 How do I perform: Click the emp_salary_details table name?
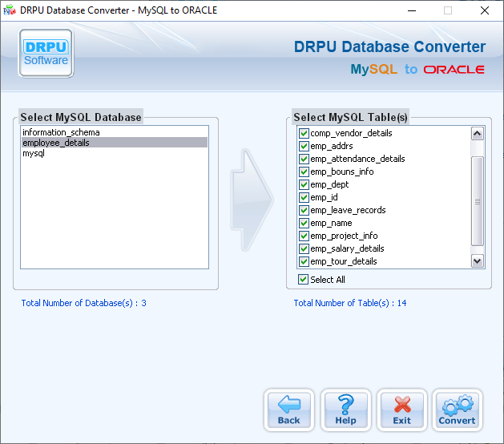click(347, 248)
